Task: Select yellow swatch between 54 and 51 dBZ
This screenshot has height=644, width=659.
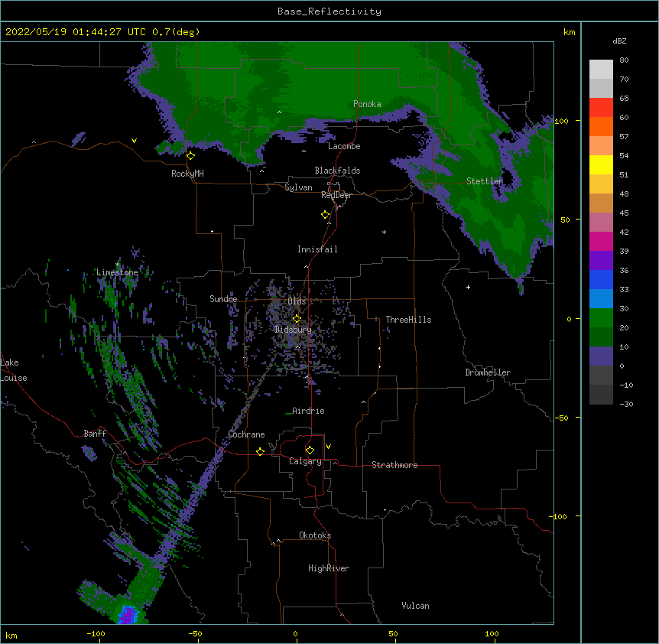Action: 601,164
